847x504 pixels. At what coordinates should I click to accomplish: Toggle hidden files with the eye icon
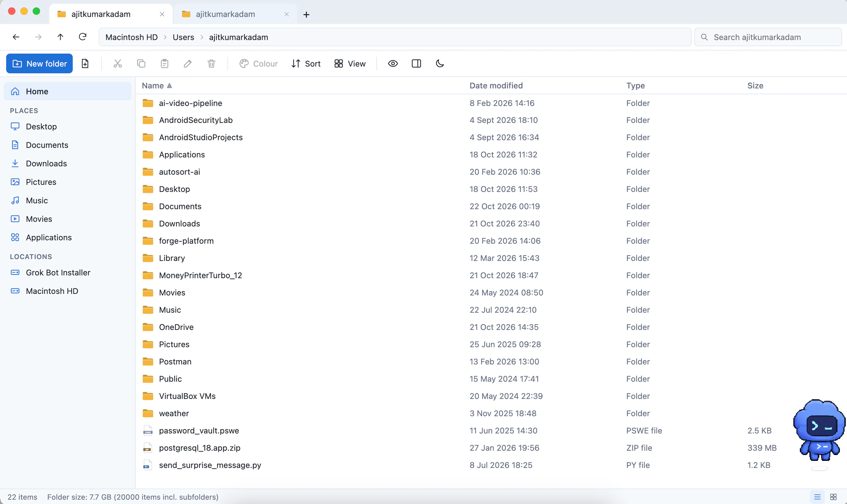point(393,63)
